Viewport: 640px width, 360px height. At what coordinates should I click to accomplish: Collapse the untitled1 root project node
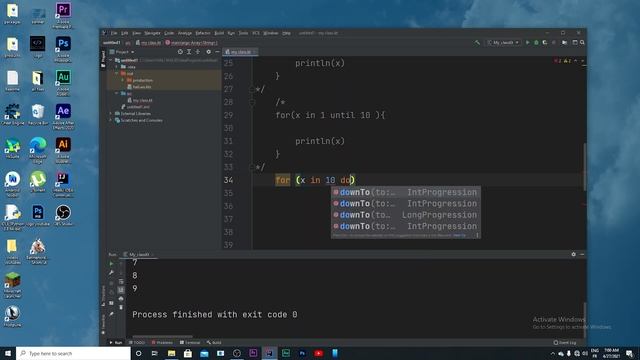click(111, 60)
